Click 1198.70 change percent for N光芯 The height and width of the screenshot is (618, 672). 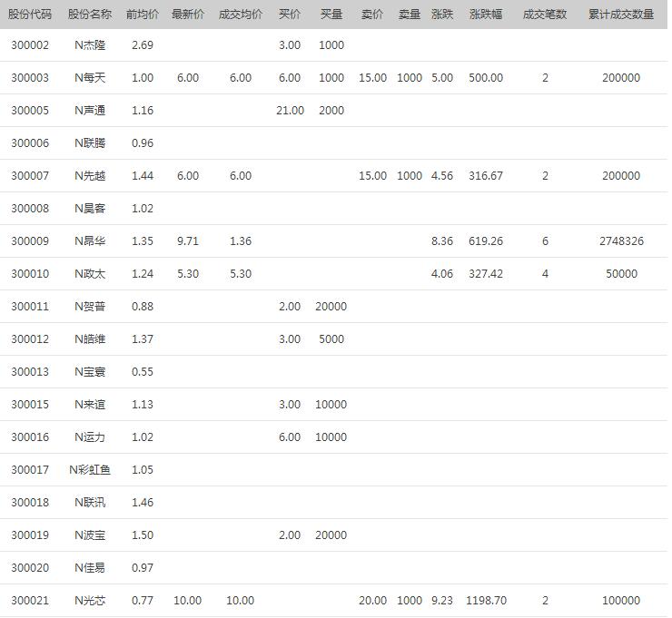[486, 601]
